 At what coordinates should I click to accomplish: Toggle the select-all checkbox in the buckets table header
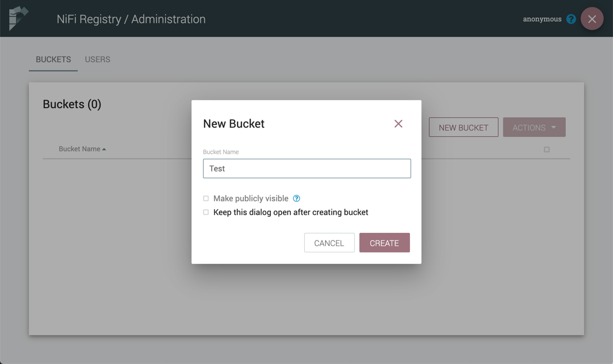(546, 150)
